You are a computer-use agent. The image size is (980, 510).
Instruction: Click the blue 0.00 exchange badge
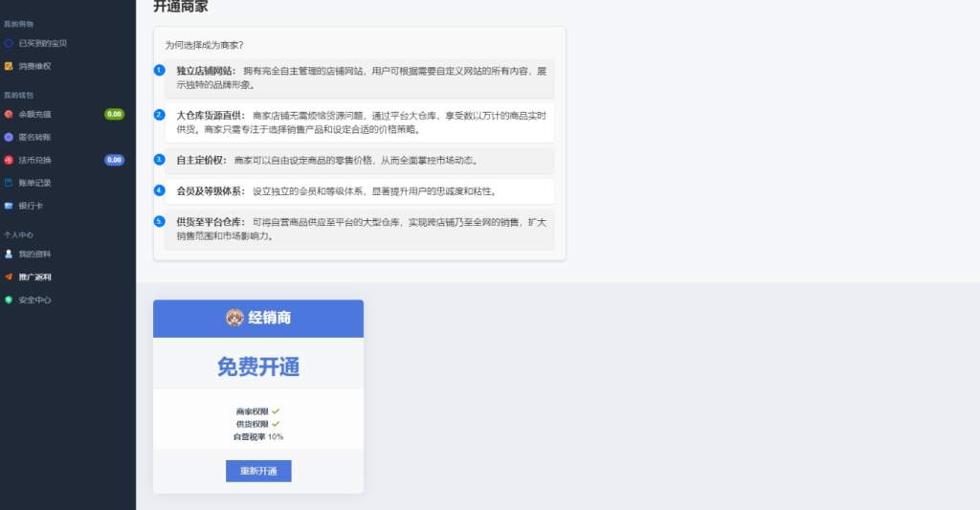click(114, 160)
